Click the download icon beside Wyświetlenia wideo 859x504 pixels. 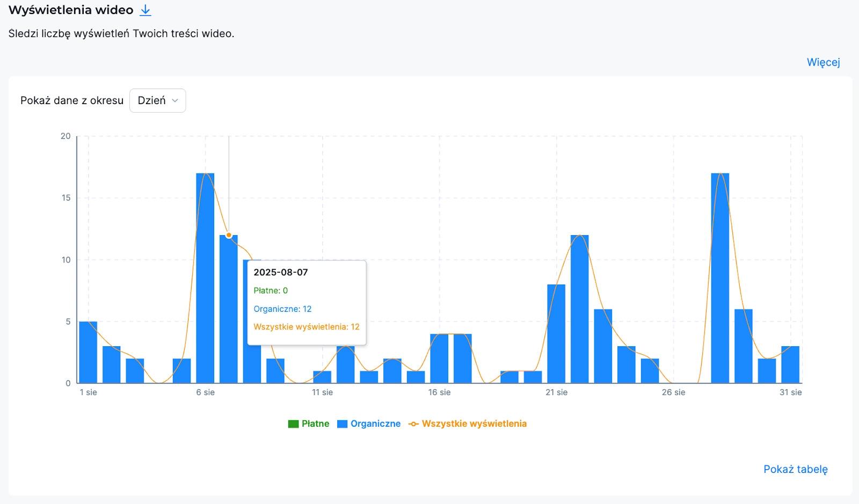pyautogui.click(x=145, y=10)
